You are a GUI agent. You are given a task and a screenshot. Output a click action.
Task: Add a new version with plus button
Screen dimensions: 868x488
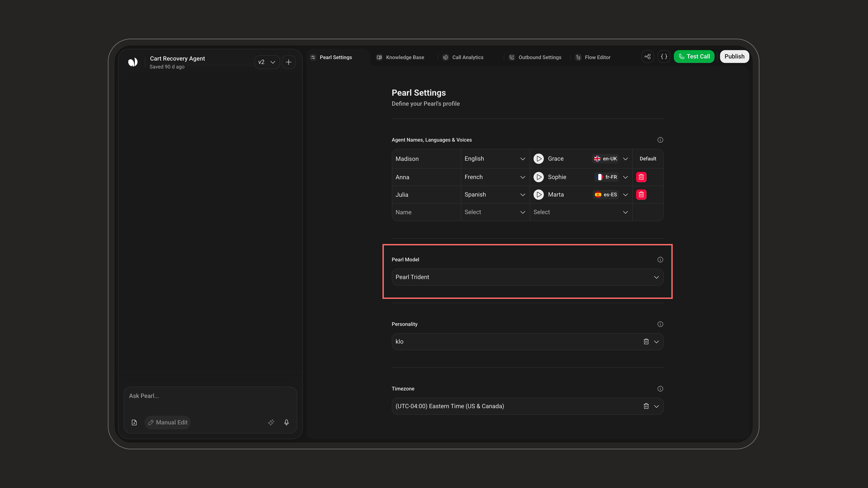pyautogui.click(x=288, y=62)
